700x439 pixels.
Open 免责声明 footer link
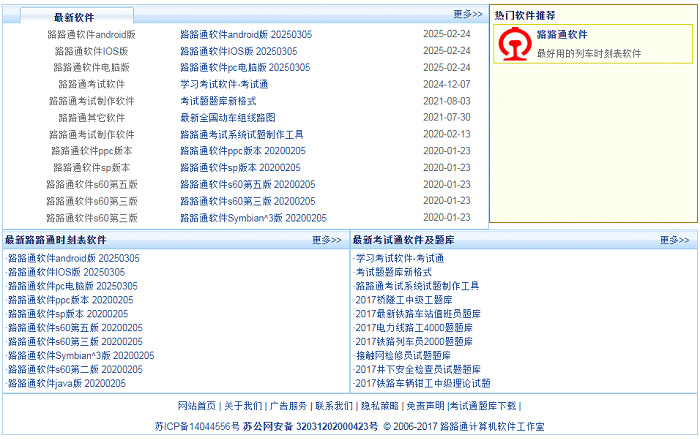425,406
